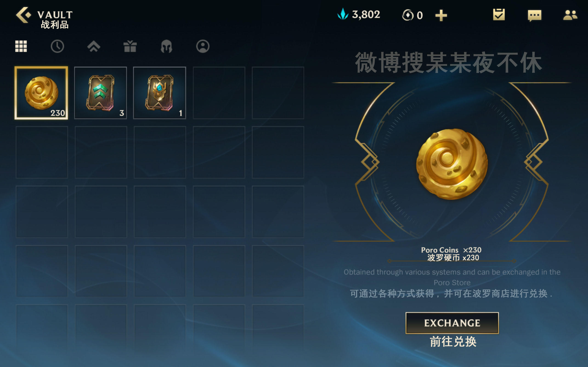Click the EXCHANGE button
This screenshot has width=588, height=367.
click(x=452, y=323)
